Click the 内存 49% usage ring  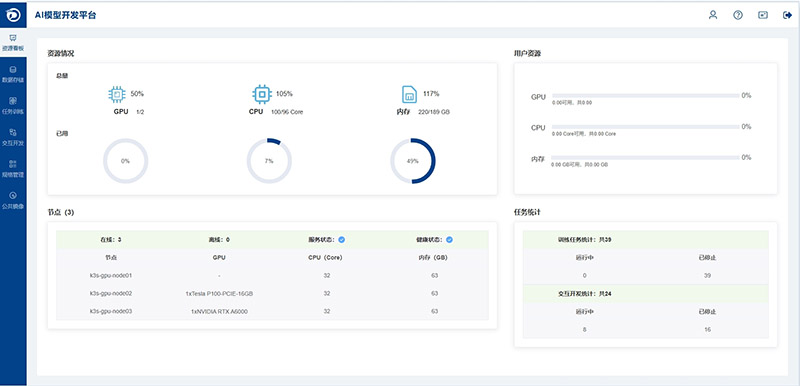coord(413,161)
